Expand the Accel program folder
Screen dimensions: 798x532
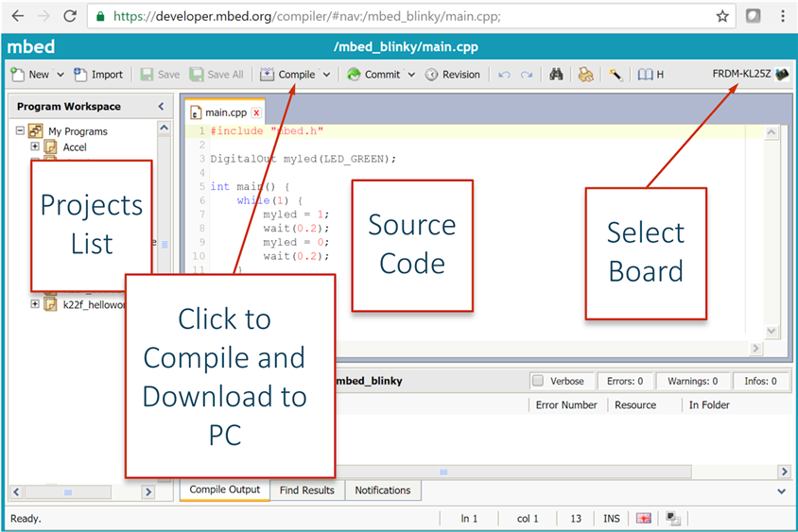point(35,146)
